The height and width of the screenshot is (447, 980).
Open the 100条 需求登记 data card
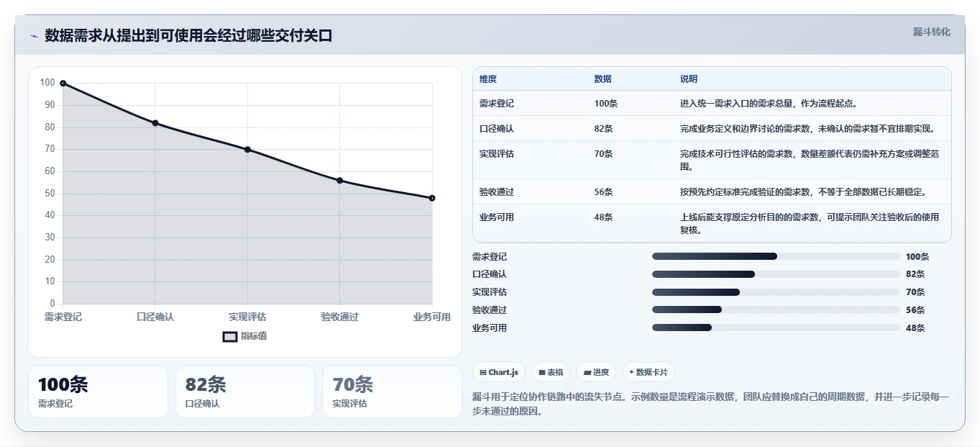tap(98, 392)
